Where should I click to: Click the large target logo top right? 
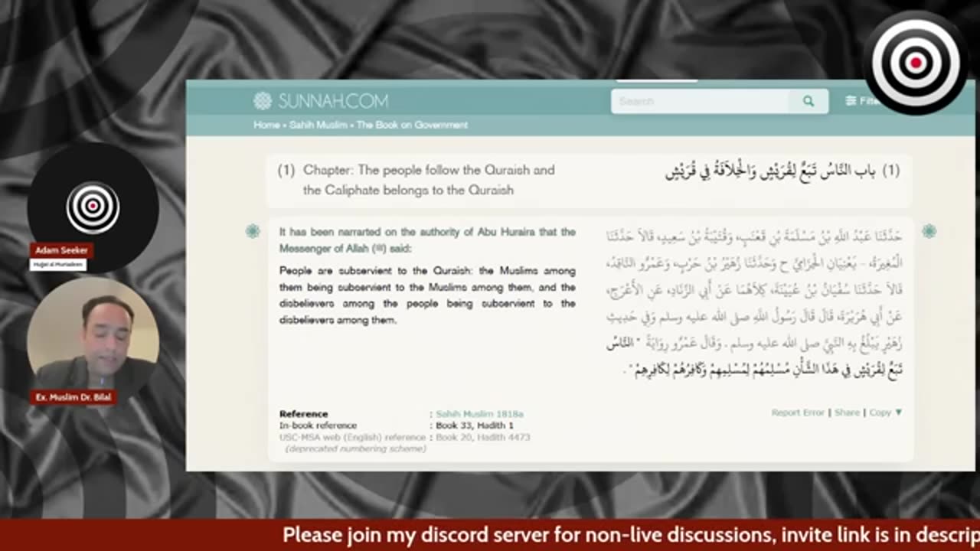(x=916, y=63)
